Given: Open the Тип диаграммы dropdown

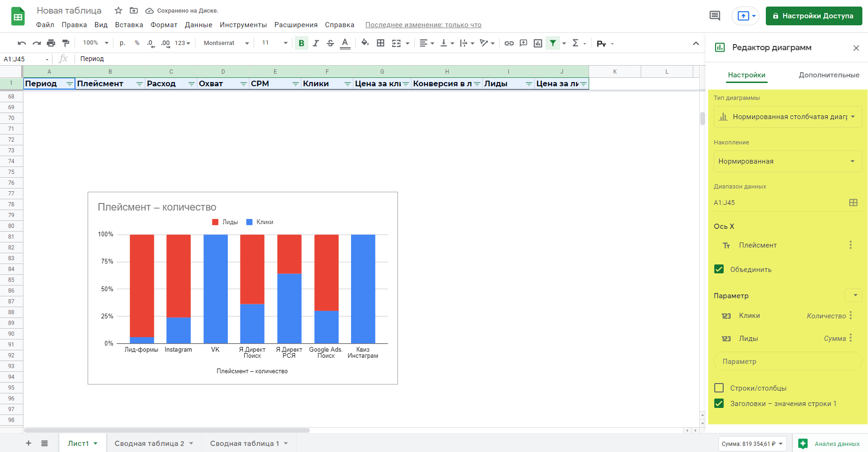Looking at the screenshot, I should (787, 117).
